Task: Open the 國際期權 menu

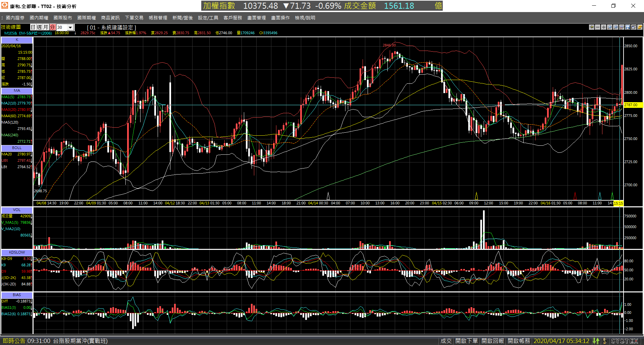Action: (87, 18)
